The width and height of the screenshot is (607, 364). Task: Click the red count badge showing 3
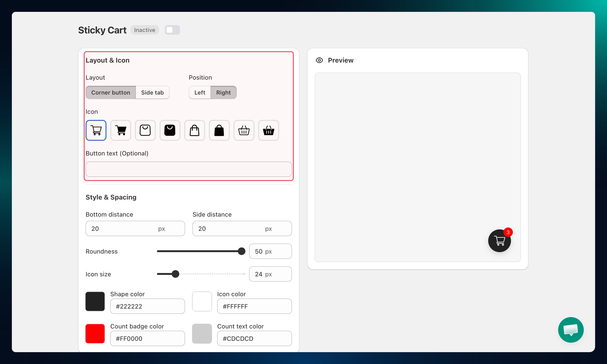[508, 232]
